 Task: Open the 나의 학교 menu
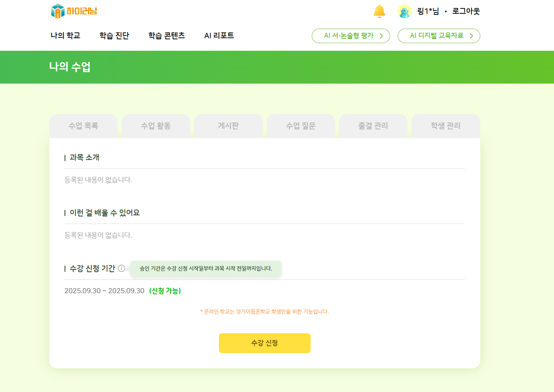(65, 35)
